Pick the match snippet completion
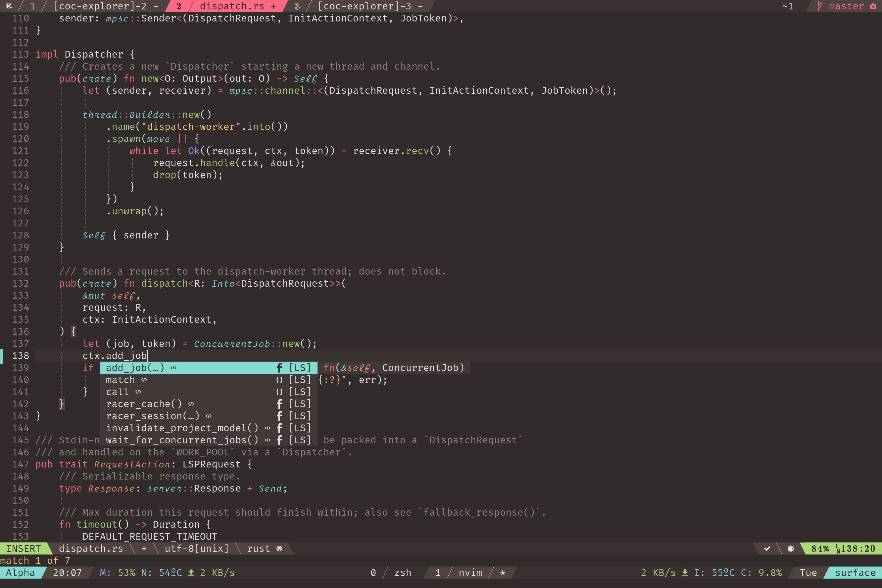 (208, 380)
